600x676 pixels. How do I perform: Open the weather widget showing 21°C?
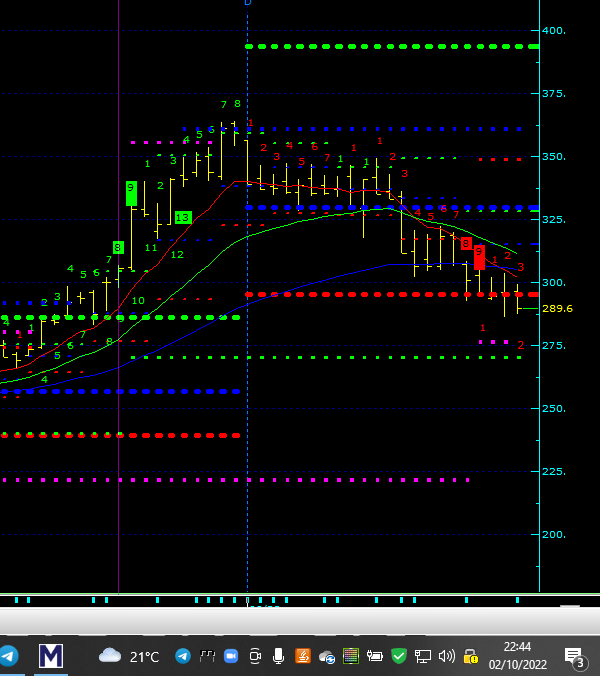coord(129,656)
